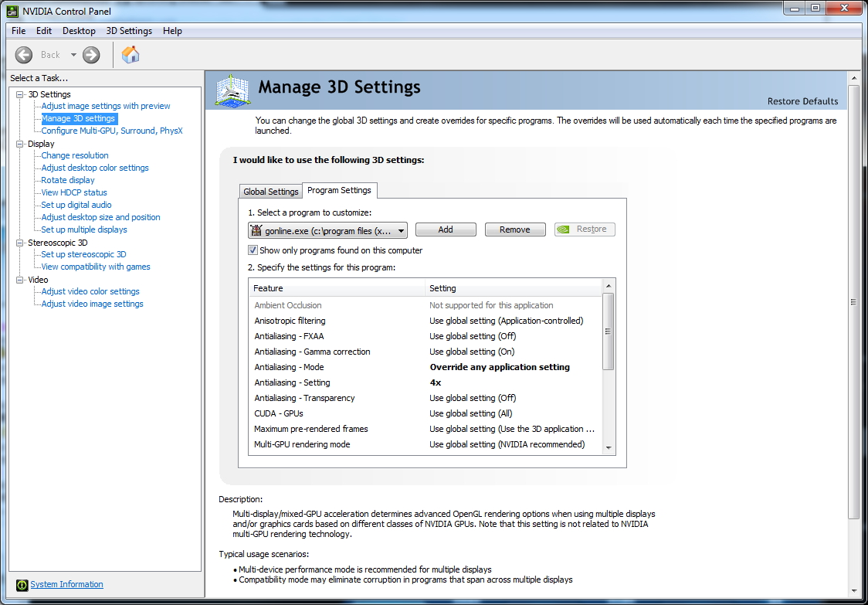
Task: Select the Anisotropic filtering row
Action: click(x=425, y=321)
